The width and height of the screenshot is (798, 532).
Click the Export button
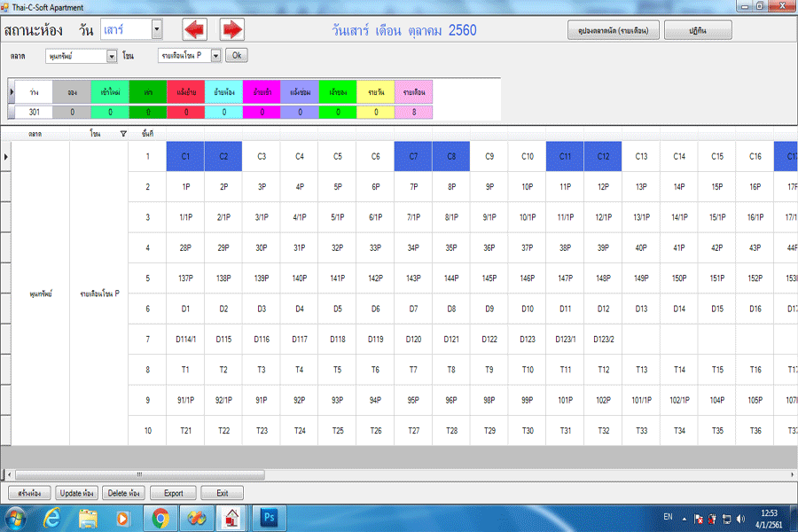(173, 493)
